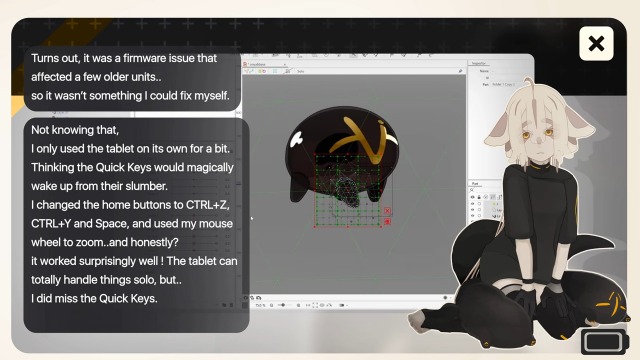Open the Part tab in the Cubism window

tap(475, 184)
